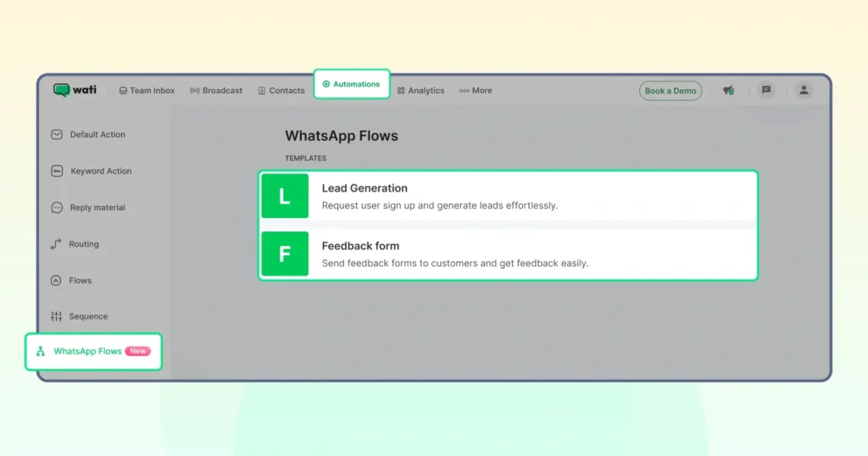
Task: Open Flows in the sidebar
Action: point(71,281)
